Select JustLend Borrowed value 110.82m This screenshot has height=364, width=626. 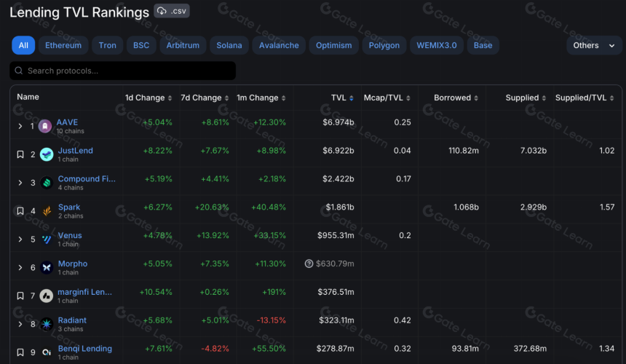pyautogui.click(x=464, y=151)
